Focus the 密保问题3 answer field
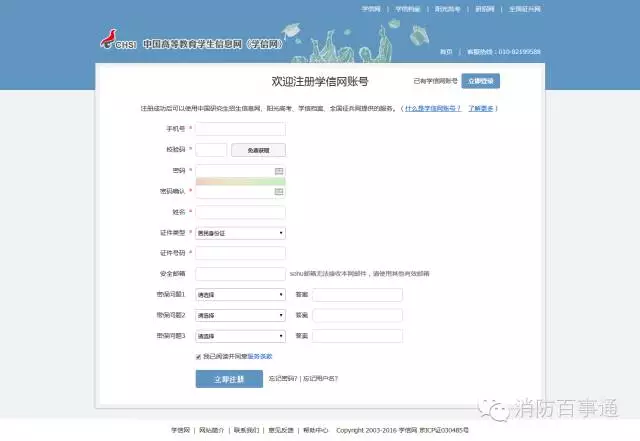640x441 pixels. tap(358, 336)
